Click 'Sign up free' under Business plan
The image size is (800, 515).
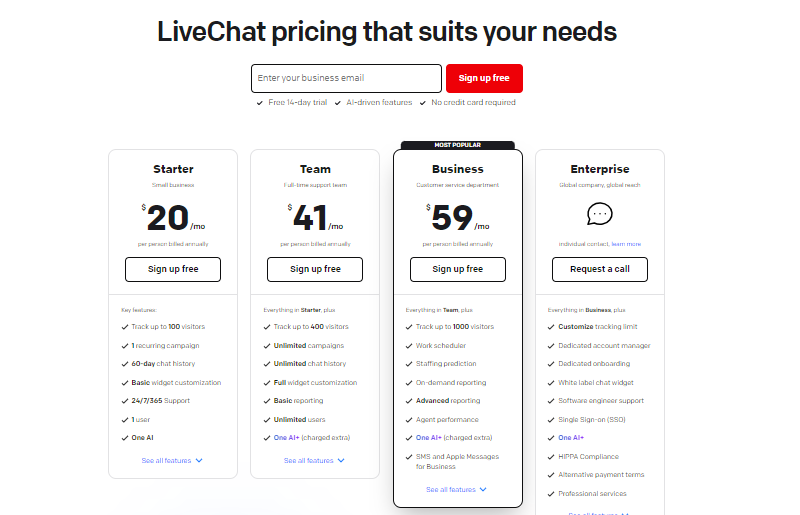click(457, 269)
